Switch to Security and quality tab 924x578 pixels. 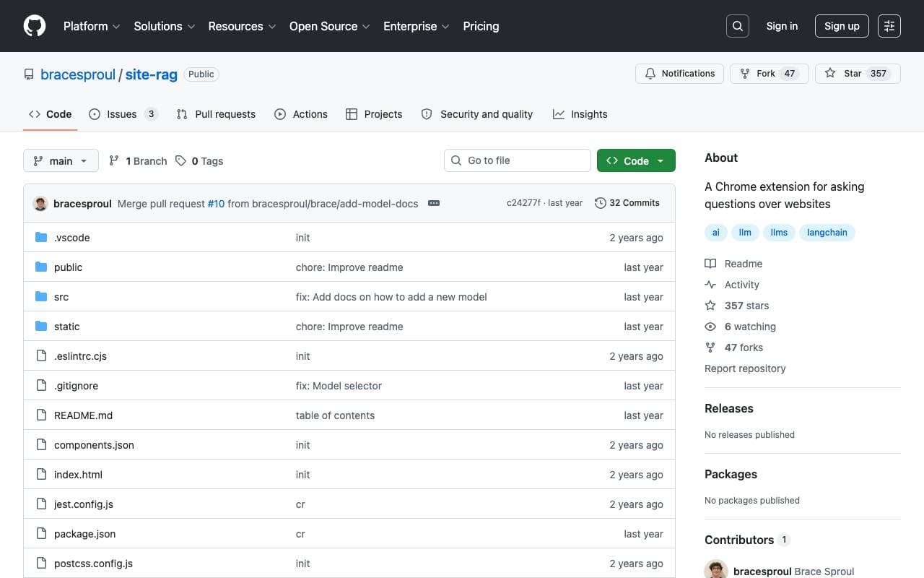click(477, 114)
